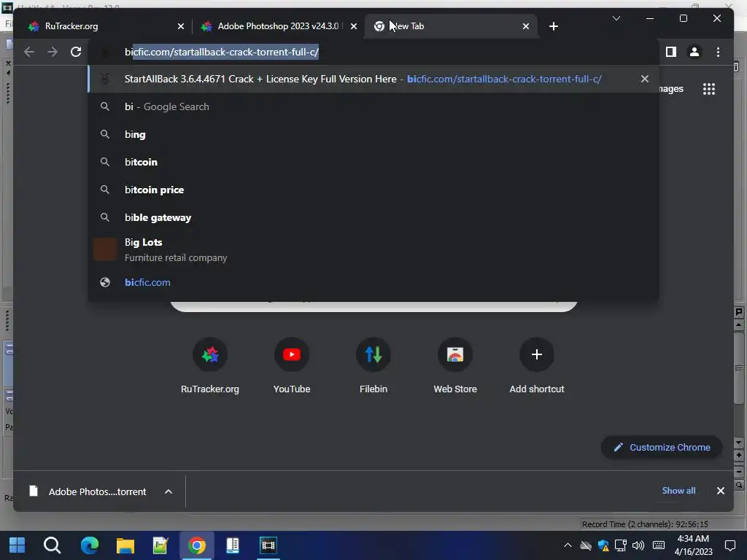
Task: Click Show all downloads link
Action: click(678, 491)
